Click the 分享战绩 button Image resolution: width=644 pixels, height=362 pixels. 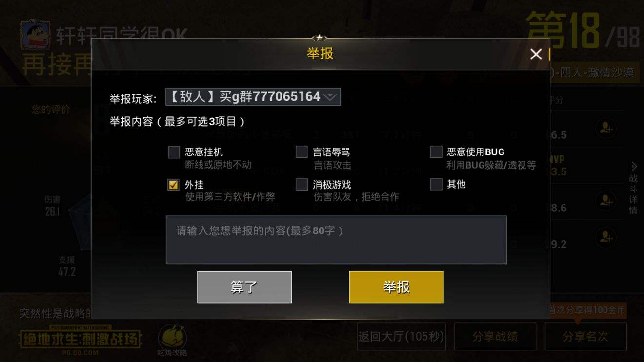(495, 336)
